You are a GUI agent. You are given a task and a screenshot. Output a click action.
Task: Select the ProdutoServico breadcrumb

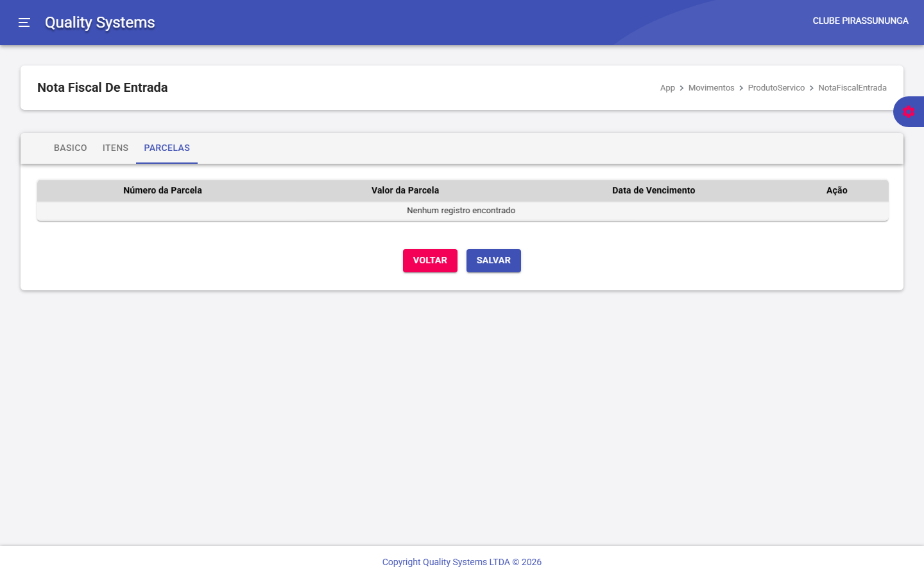pos(776,88)
